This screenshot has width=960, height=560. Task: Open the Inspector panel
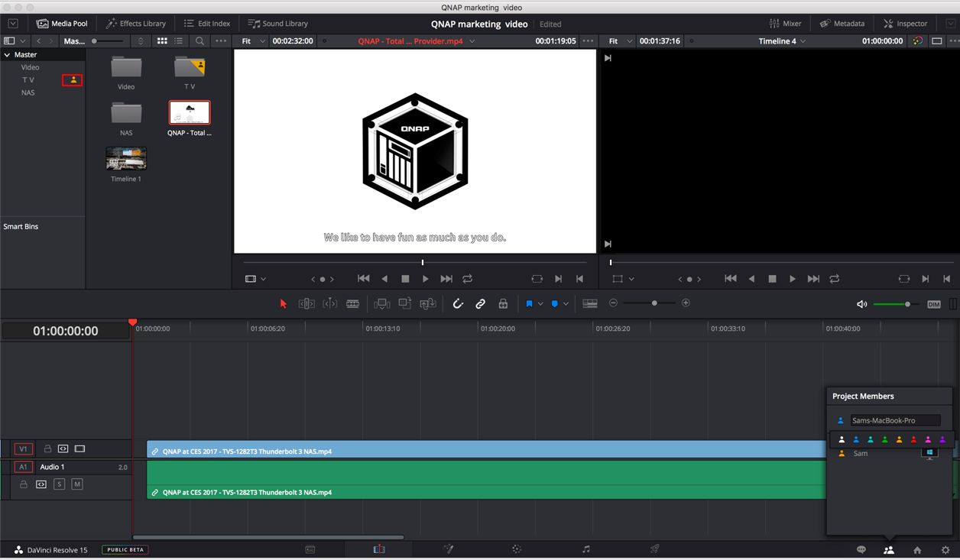(906, 24)
